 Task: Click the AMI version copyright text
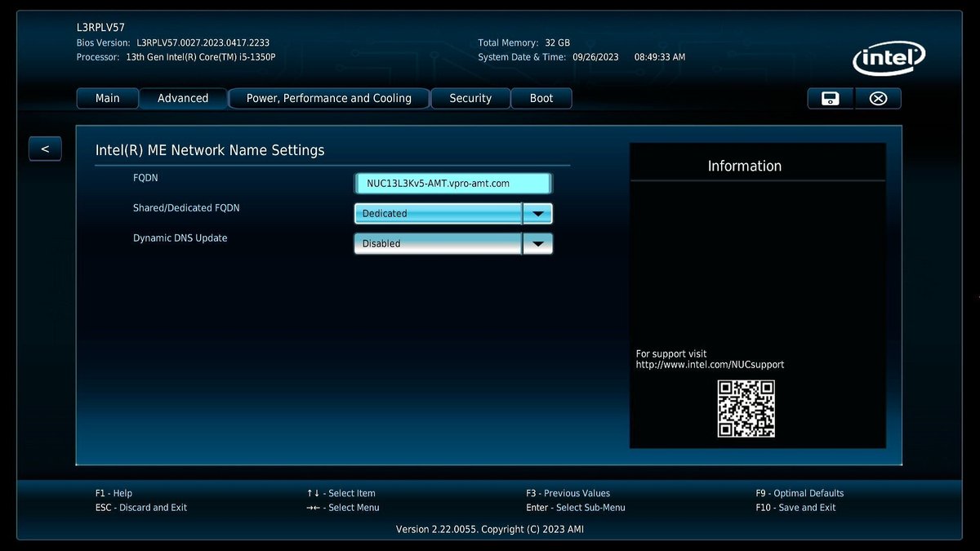pos(490,529)
